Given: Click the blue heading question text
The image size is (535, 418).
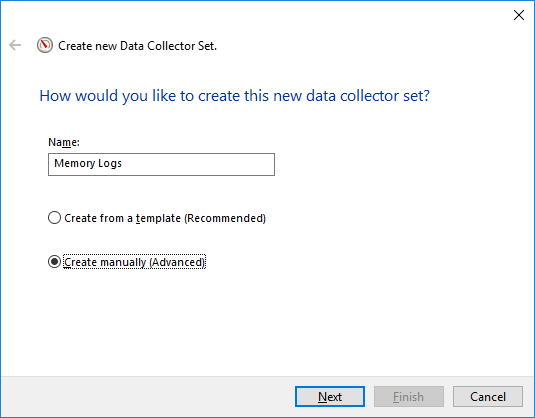Looking at the screenshot, I should [x=234, y=96].
